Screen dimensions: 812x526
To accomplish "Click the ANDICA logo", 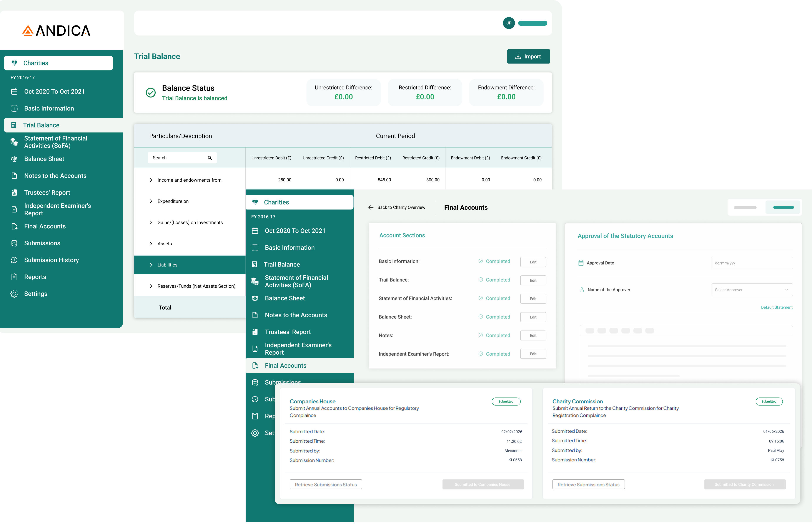I will click(x=56, y=31).
